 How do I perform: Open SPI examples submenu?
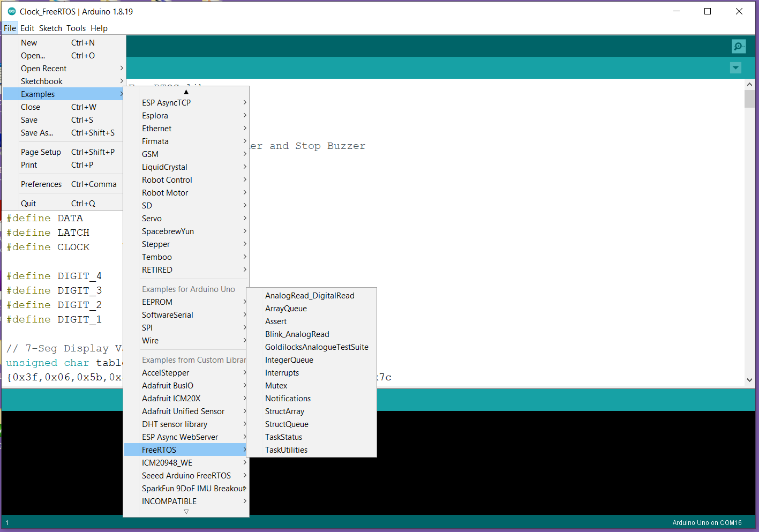coord(186,328)
